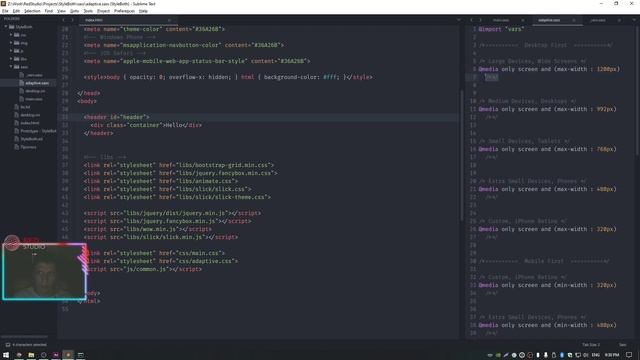Click the right pane vertical scrollbar
The height and width of the screenshot is (360, 640).
click(x=638, y=90)
